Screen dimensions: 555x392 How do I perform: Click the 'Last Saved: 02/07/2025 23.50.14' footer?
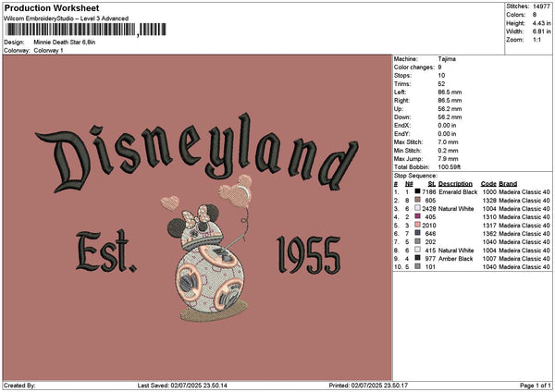182,386
